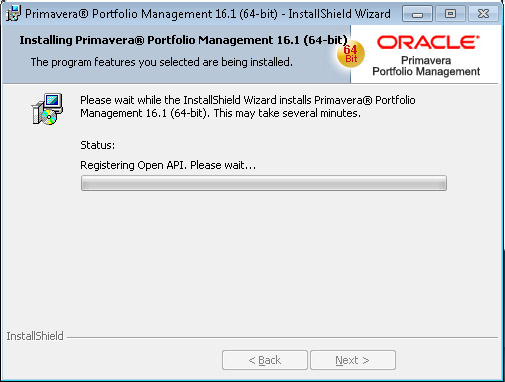
Task: Click the Next button
Action: click(x=353, y=360)
